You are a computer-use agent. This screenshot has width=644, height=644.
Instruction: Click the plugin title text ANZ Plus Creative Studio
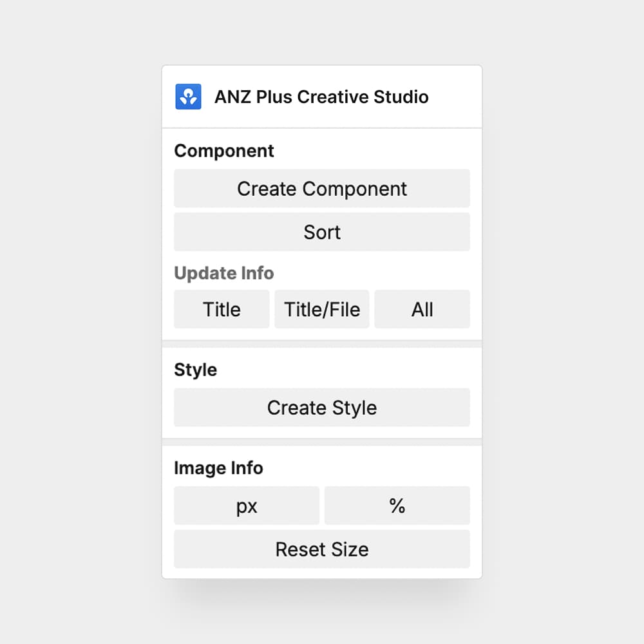321,97
